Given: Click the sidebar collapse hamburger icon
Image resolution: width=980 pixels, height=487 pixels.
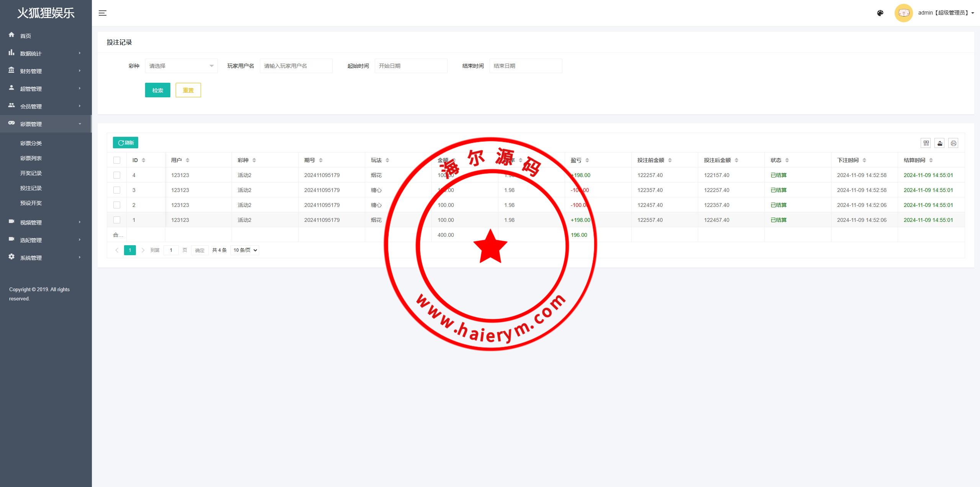Looking at the screenshot, I should tap(102, 13).
